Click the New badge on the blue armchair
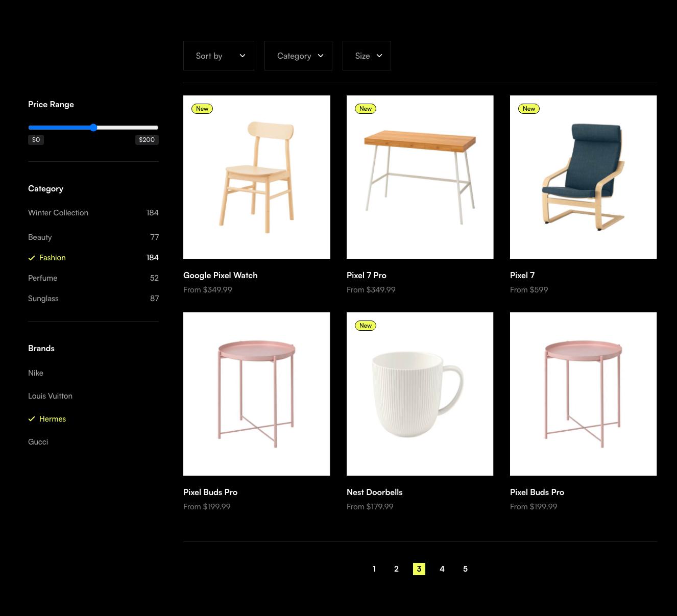Viewport: 677px width, 616px height. [529, 109]
